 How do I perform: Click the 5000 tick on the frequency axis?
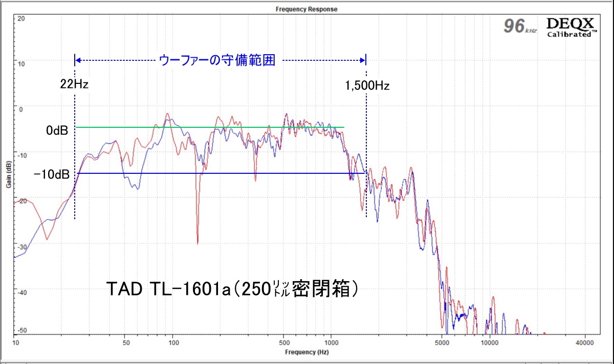pyautogui.click(x=442, y=342)
